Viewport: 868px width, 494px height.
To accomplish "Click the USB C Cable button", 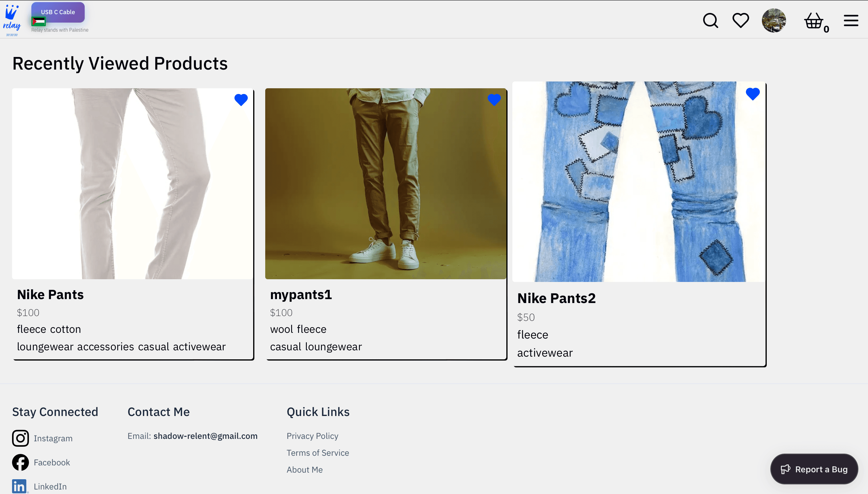I will tap(58, 12).
